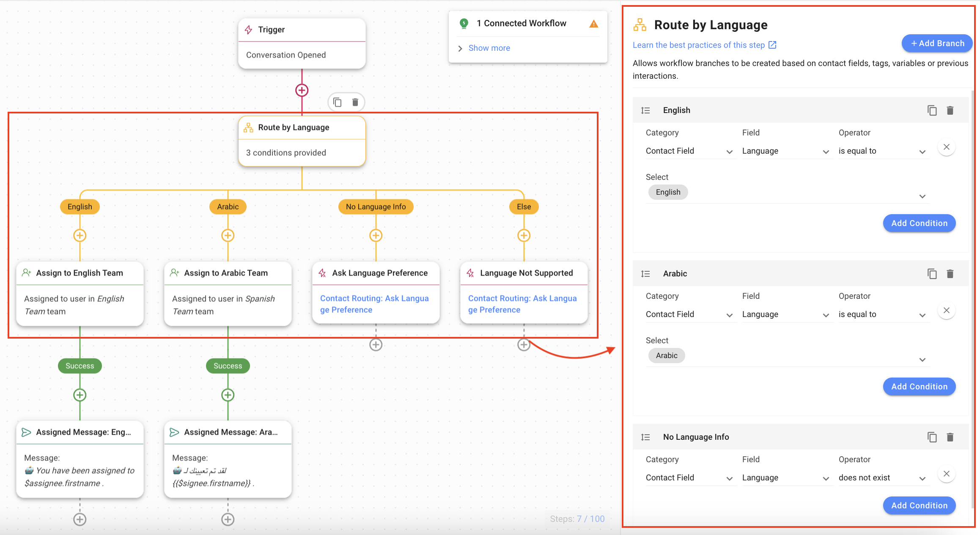Add step after the Trigger node
This screenshot has width=980, height=535.
pos(302,90)
